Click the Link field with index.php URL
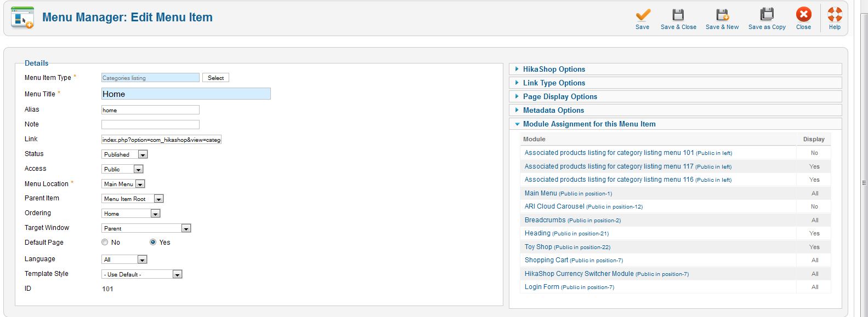868x317 pixels. tap(161, 140)
